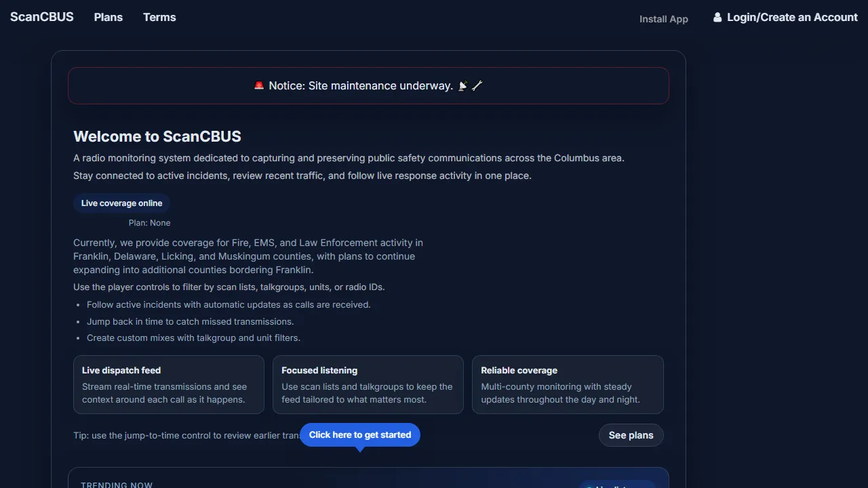Click the red alarm icon in the notice banner
The height and width of the screenshot is (488, 868).
(x=258, y=85)
